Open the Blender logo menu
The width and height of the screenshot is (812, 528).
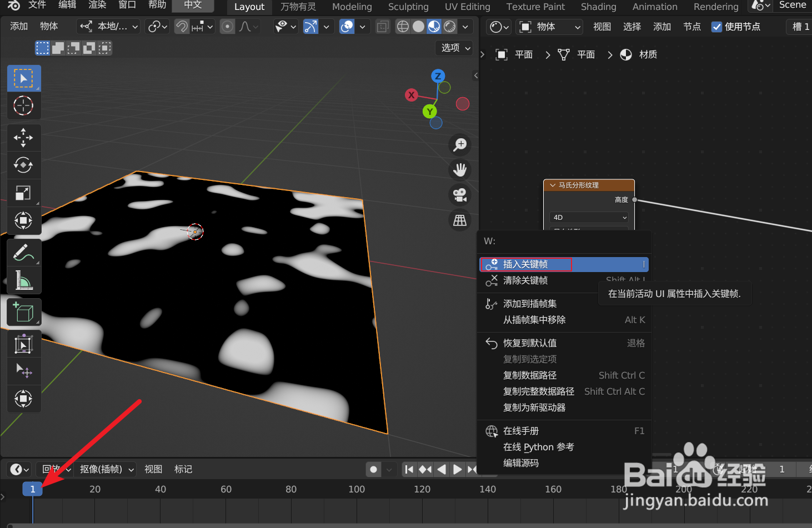pyautogui.click(x=13, y=6)
